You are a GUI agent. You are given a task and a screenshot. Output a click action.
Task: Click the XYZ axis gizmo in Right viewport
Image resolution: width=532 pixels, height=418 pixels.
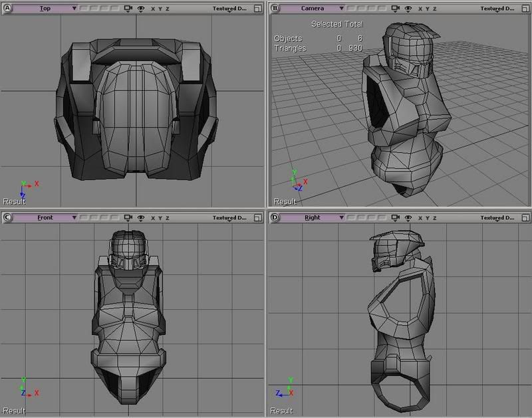tap(285, 388)
